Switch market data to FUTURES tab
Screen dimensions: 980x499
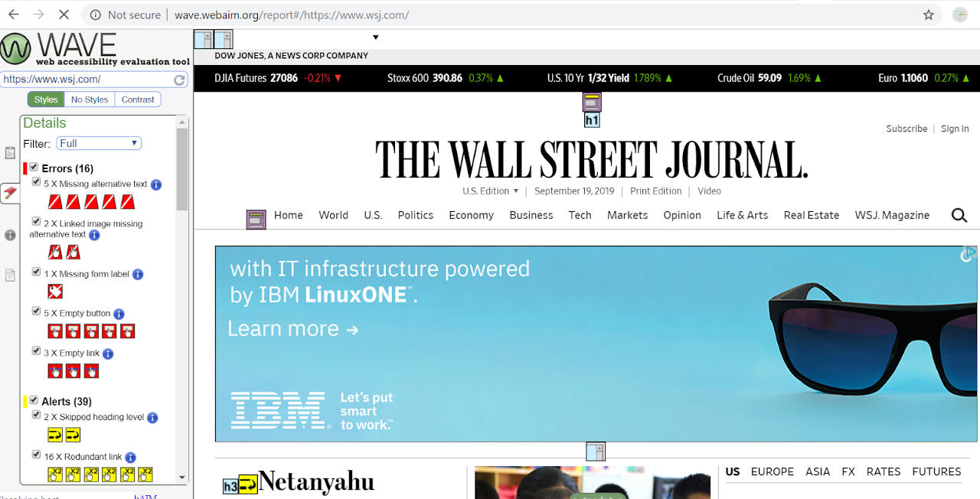(x=936, y=471)
